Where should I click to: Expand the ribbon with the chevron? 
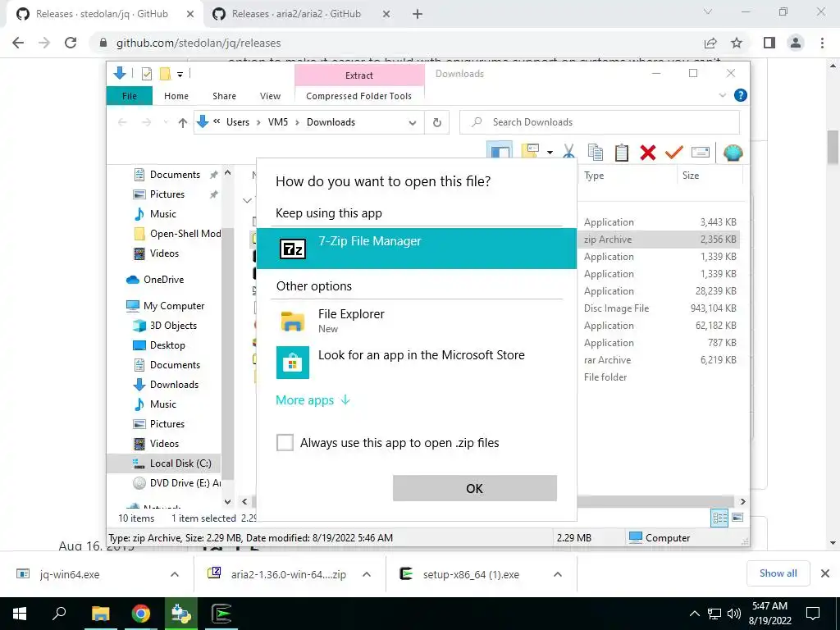722,95
